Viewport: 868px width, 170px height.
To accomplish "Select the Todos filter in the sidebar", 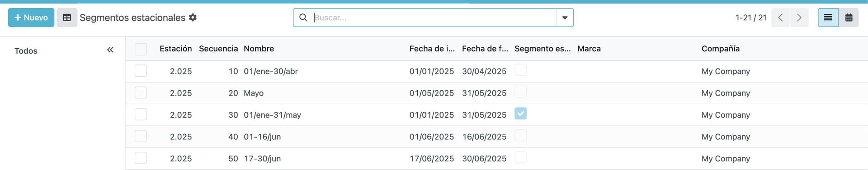I will (x=26, y=51).
